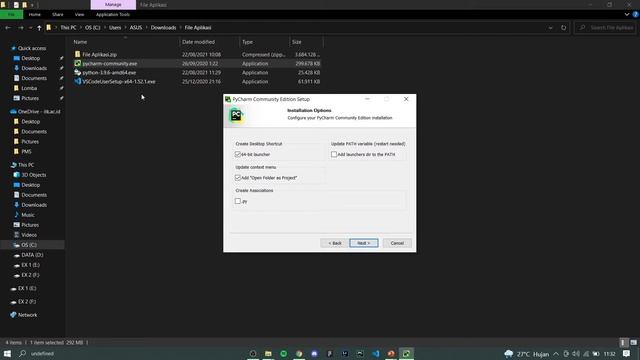Open Spotify from the taskbar
The image size is (640, 360).
[284, 353]
